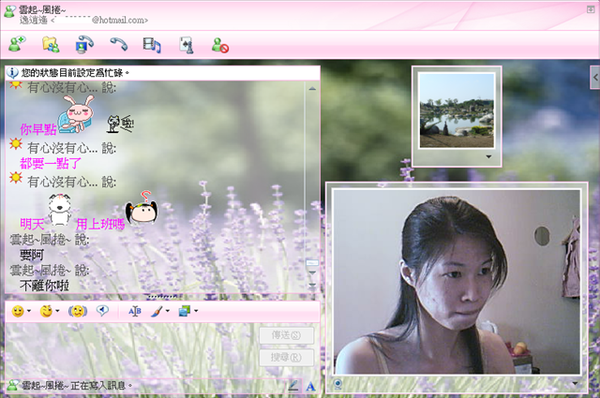Click the window menu button at top right
This screenshot has width=600, height=398.
pyautogui.click(x=591, y=10)
